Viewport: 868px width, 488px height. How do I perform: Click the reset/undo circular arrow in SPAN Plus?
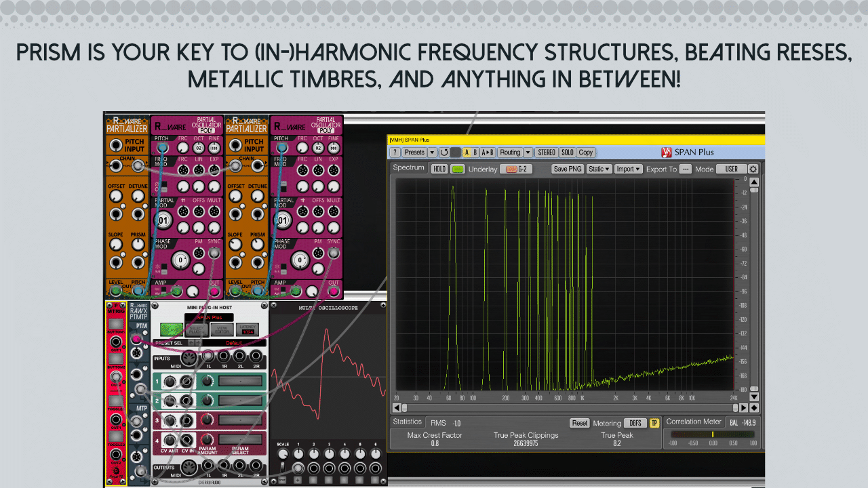tap(443, 152)
